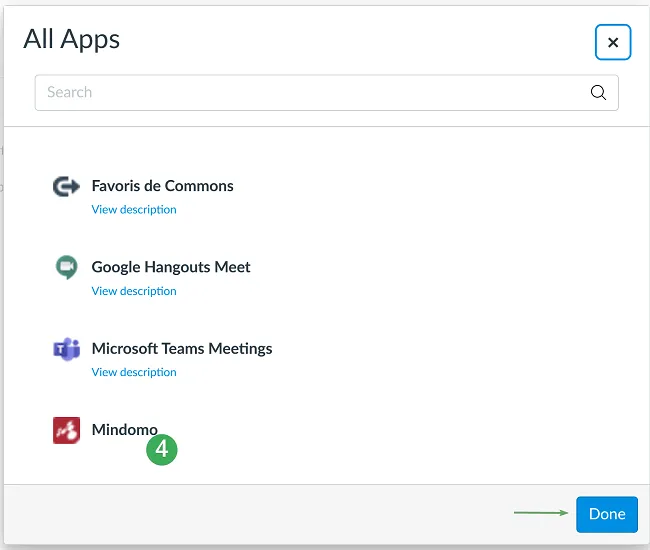The height and width of the screenshot is (550, 650).
Task: Choose the red Mindomo app icon
Action: [x=66, y=430]
